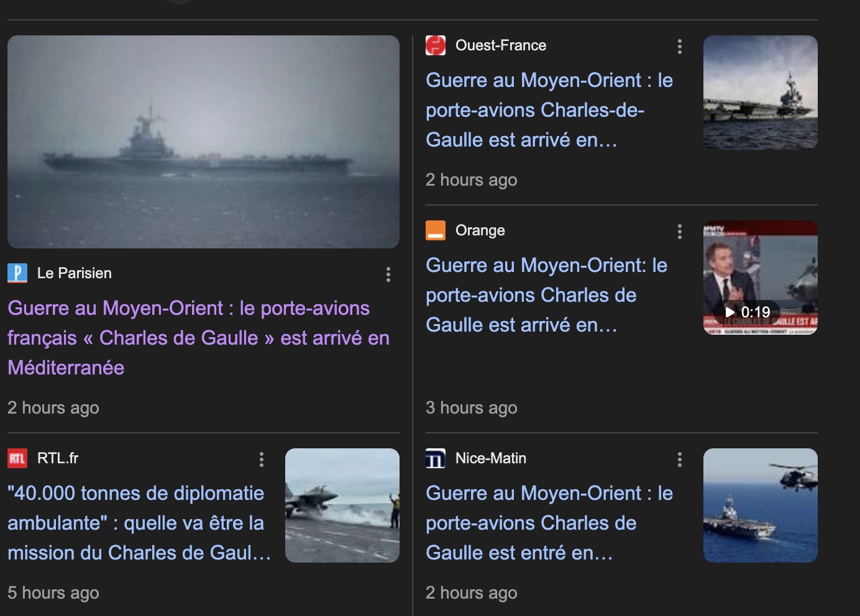
Task: Click the Nice-Matin '2 hours ago' timestamp
Action: click(x=472, y=593)
